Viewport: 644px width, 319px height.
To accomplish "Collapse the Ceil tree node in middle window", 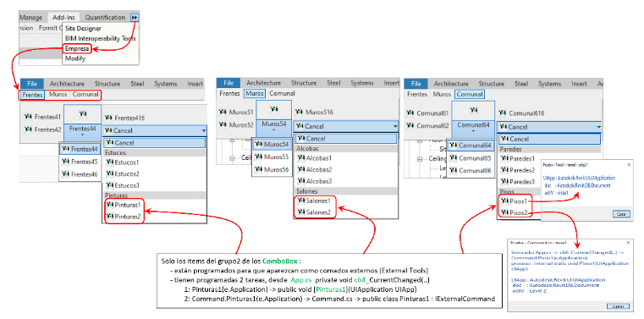I will coord(232,157).
